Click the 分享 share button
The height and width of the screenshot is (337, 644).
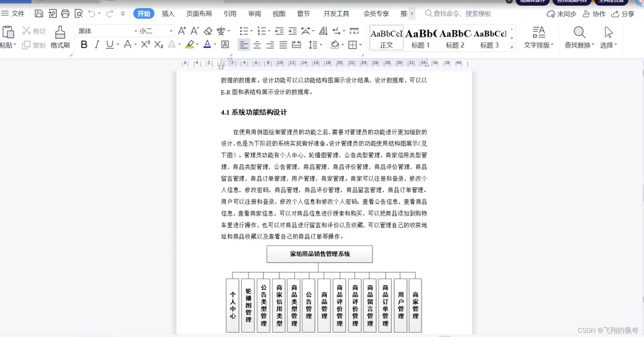[x=623, y=14]
